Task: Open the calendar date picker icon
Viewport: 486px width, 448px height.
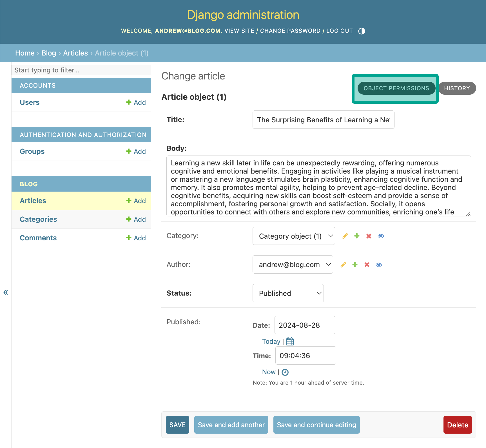Action: [x=290, y=341]
